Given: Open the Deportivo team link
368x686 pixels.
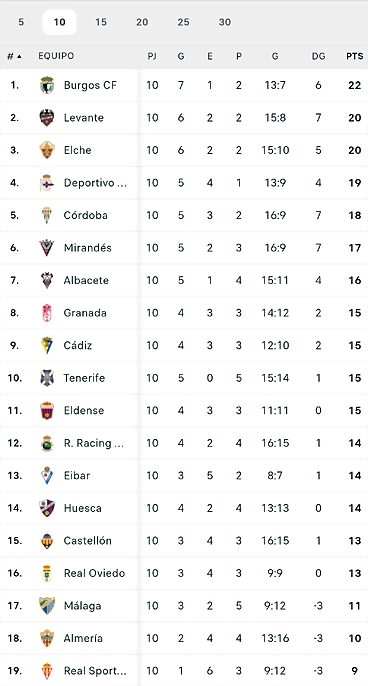Looking at the screenshot, I should pos(95,183).
